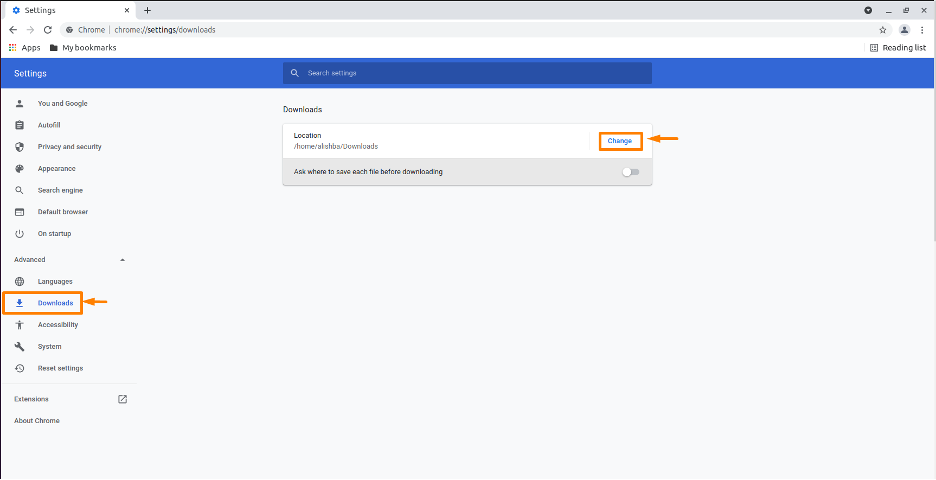The height and width of the screenshot is (480, 936).
Task: Click the back navigation arrow
Action: coord(13,30)
